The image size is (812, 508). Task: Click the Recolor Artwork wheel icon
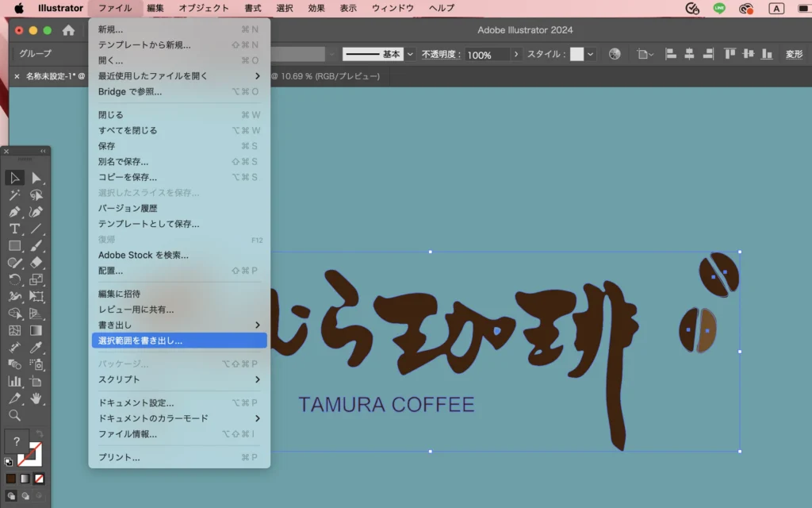point(615,54)
